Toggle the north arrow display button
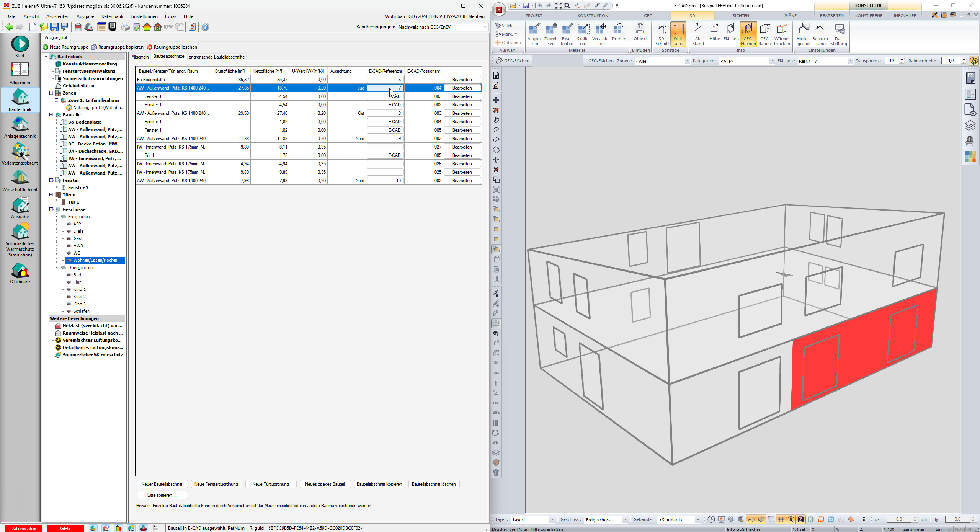Screen dimensions: 980x532 point(791,519)
